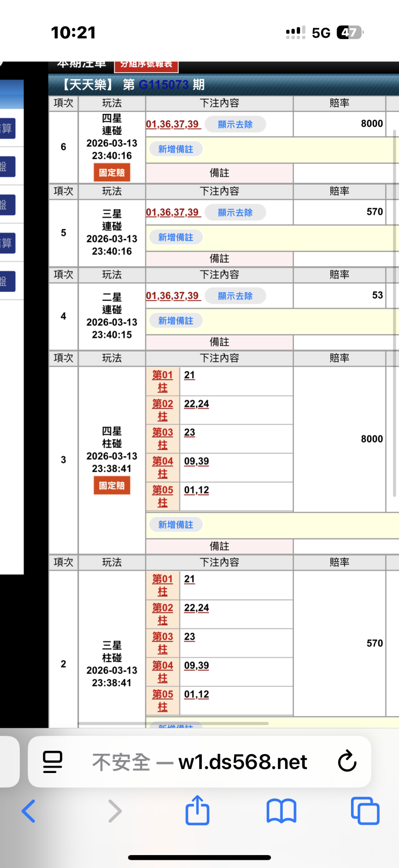Viewport: 399px width, 868px height.
Task: Click 23 in row 2 第03柱
Action: click(x=190, y=637)
